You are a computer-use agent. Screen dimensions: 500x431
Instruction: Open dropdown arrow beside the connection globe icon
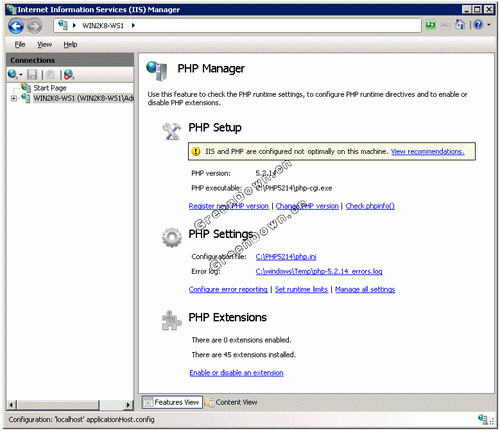pos(21,75)
